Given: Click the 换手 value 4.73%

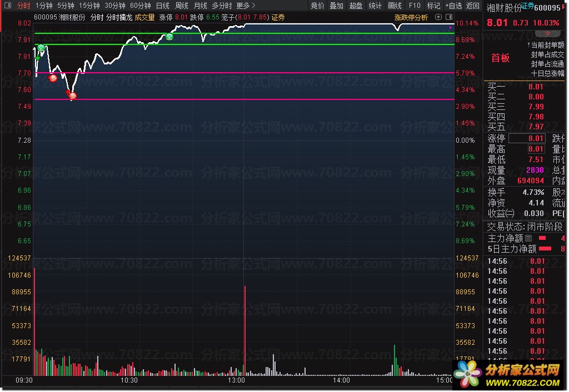Looking at the screenshot, I should pyautogui.click(x=533, y=192).
